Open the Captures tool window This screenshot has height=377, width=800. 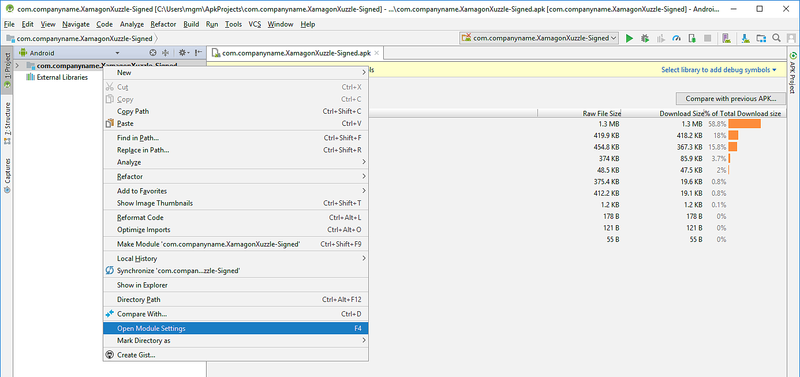click(7, 175)
